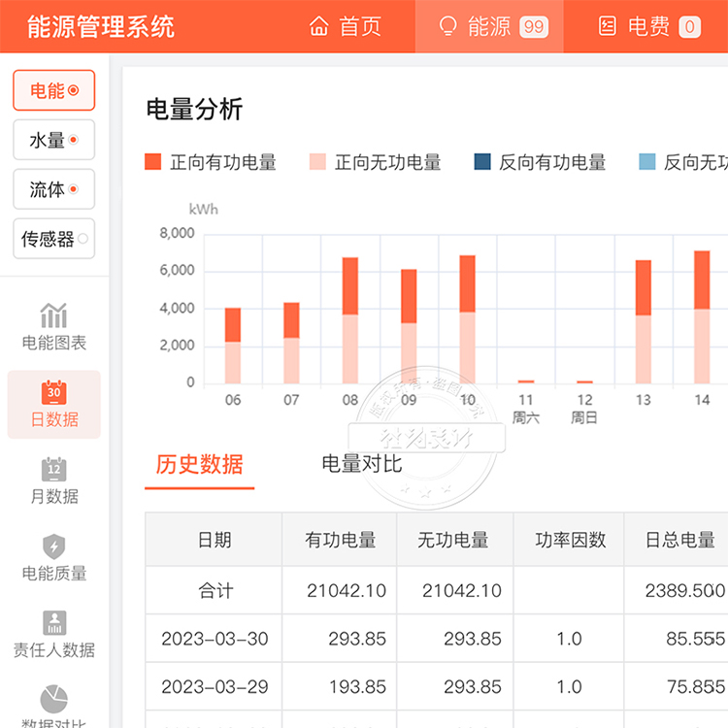Image resolution: width=728 pixels, height=728 pixels.
Task: Click the 99 badge on 能源
Action: tap(534, 27)
